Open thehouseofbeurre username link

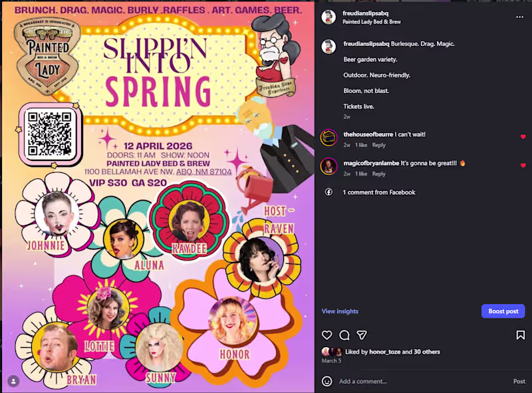pyautogui.click(x=368, y=134)
